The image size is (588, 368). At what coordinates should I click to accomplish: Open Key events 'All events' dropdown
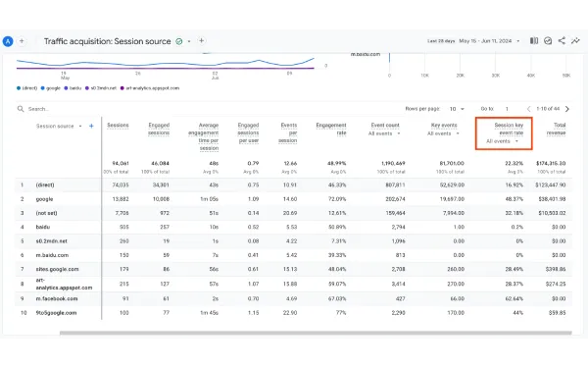pyautogui.click(x=443, y=133)
